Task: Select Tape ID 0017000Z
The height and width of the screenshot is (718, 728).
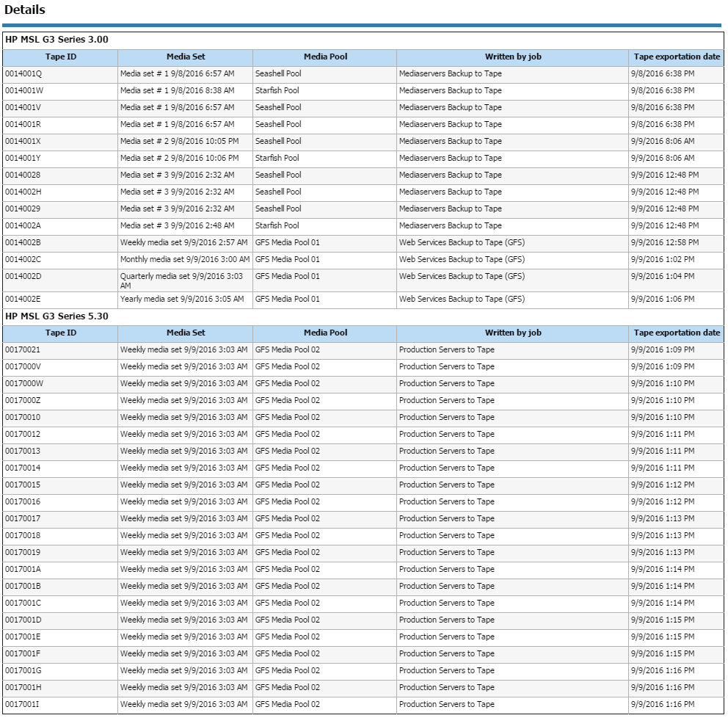Action: click(60, 400)
